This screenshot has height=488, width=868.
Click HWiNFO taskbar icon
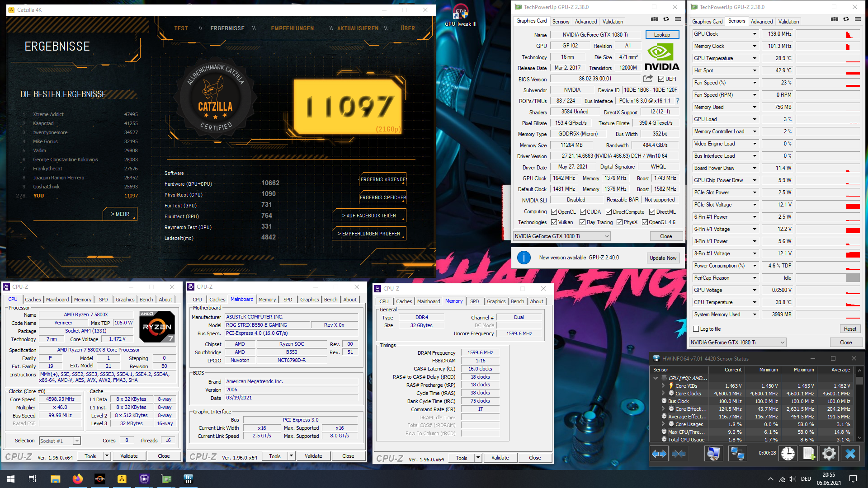click(x=188, y=479)
